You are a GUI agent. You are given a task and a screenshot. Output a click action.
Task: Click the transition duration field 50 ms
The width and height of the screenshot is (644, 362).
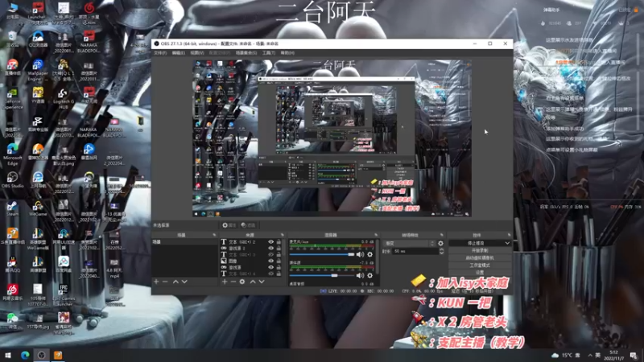point(415,251)
